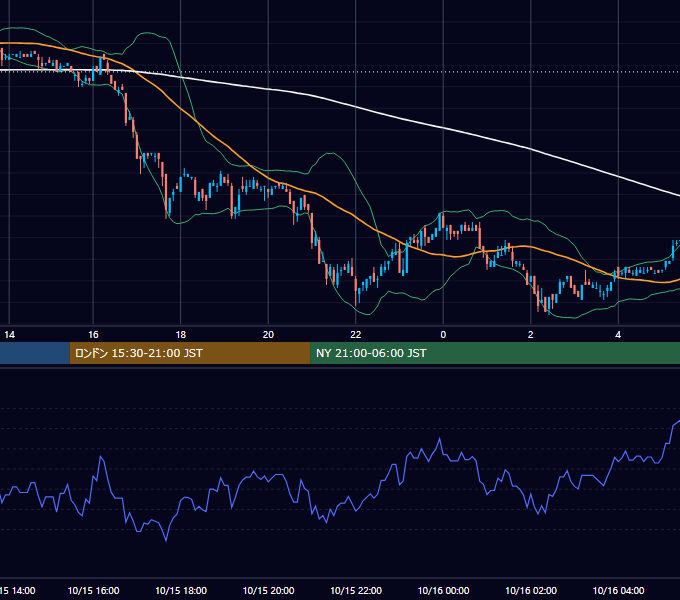Click the '22' hour label on upper axis
This screenshot has width=680, height=600.
point(356,335)
